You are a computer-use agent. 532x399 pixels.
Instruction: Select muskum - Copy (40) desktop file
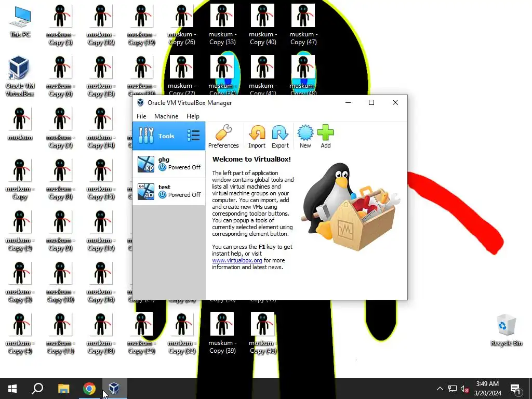(x=262, y=25)
